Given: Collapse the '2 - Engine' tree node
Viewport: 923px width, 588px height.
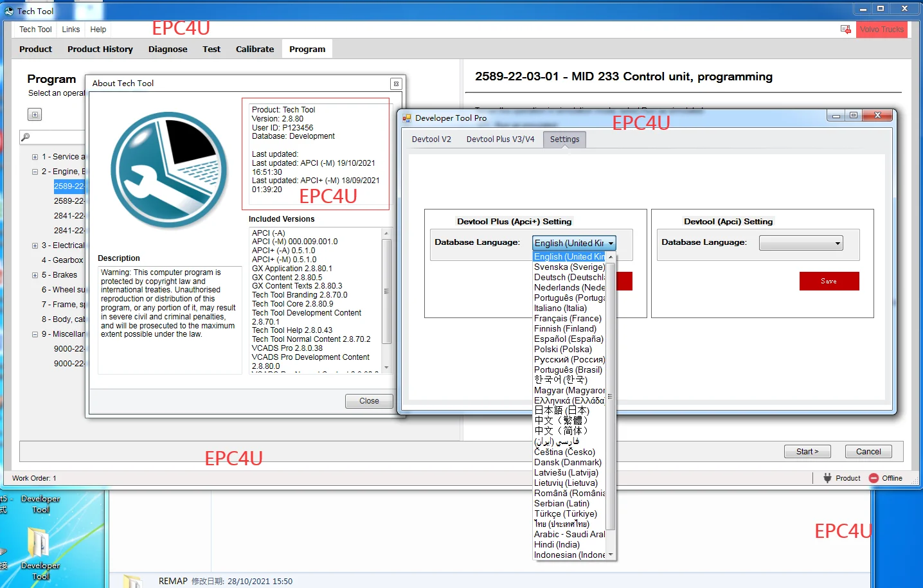Looking at the screenshot, I should [35, 172].
